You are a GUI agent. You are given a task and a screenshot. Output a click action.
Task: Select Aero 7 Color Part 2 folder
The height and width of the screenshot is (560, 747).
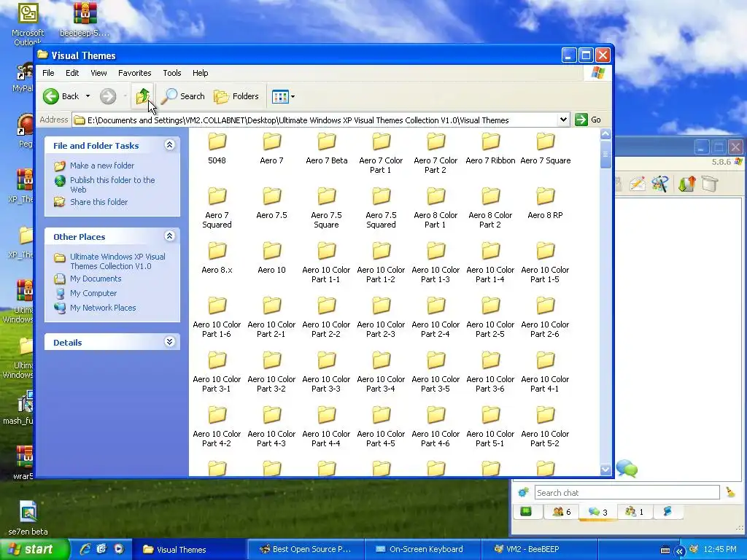click(x=436, y=153)
